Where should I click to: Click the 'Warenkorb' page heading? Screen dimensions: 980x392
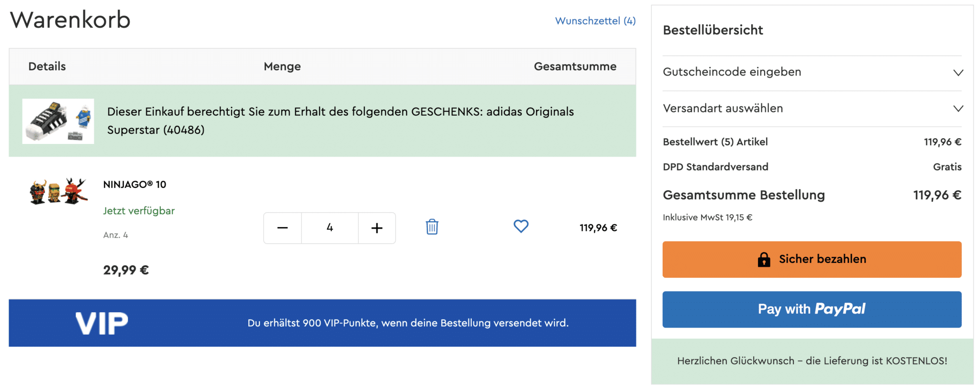[x=70, y=20]
